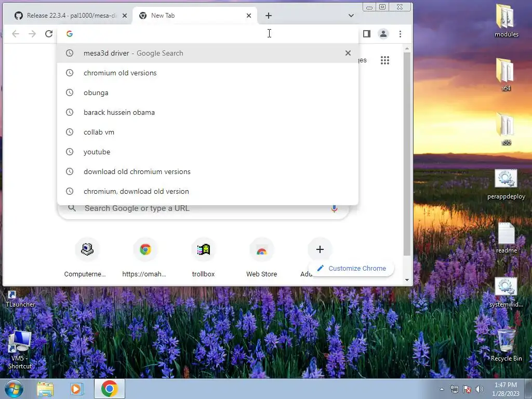Open the Action Center flag icon
Screen dimensions: 532x399
pyautogui.click(x=467, y=389)
